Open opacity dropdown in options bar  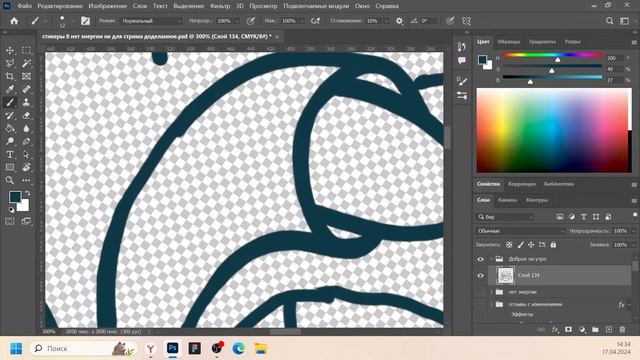pos(237,21)
